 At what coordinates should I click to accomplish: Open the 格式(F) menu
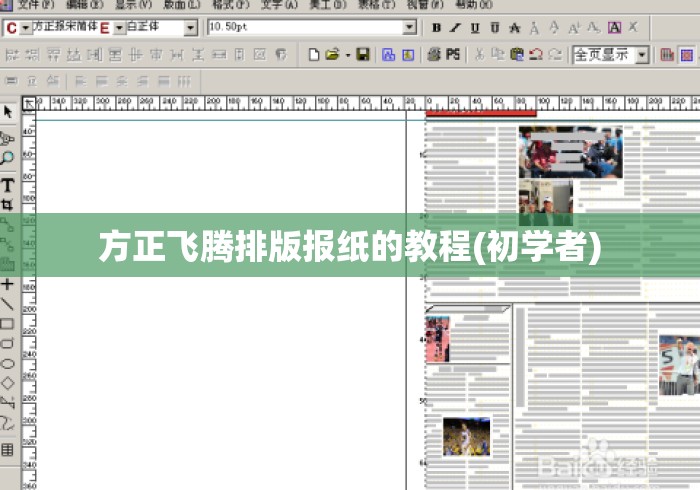click(x=230, y=4)
